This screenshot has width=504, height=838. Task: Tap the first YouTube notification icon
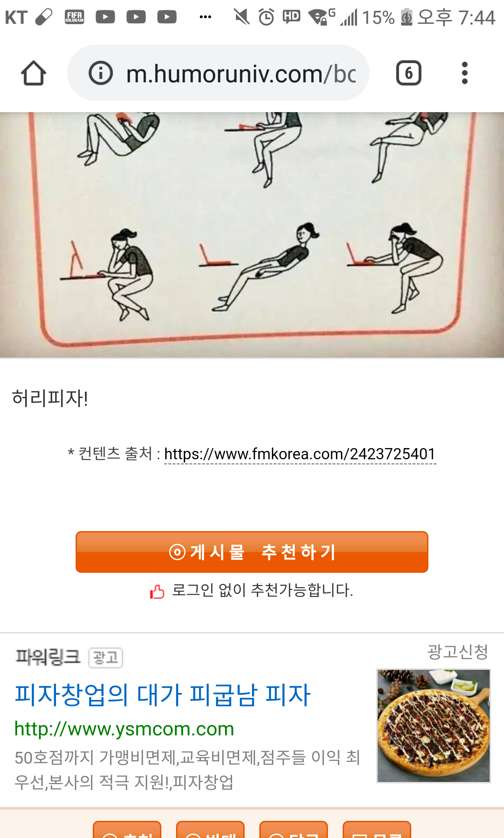(x=105, y=17)
